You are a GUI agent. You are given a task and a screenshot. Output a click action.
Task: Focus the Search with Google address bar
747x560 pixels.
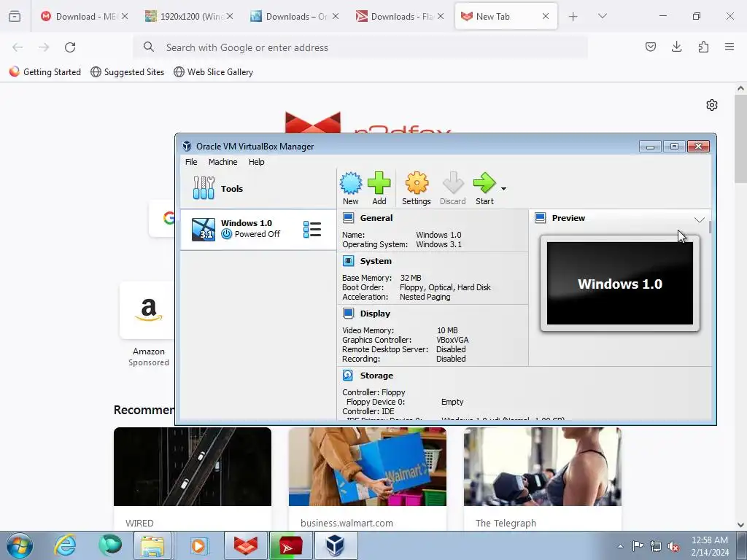point(360,47)
